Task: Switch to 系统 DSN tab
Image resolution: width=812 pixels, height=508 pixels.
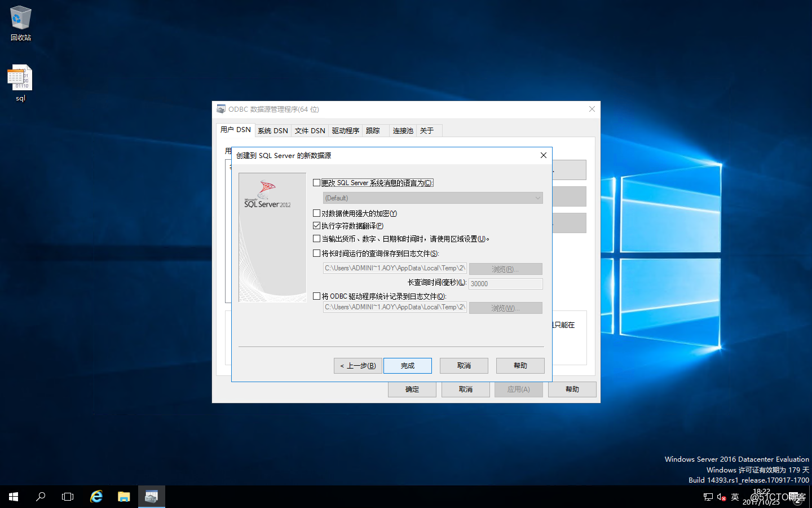Action: click(273, 130)
